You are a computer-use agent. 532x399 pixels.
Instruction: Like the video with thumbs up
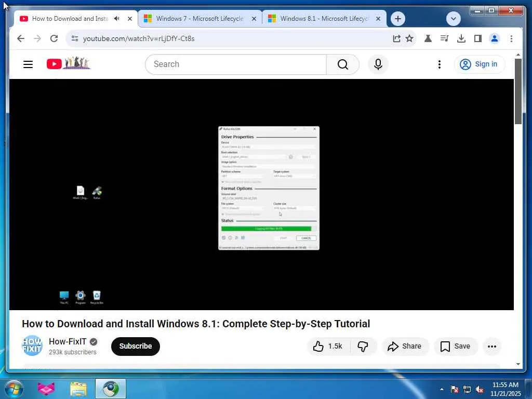[x=329, y=346]
